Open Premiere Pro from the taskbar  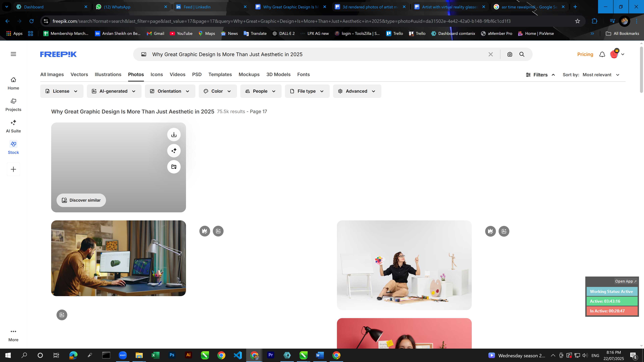[x=271, y=355]
